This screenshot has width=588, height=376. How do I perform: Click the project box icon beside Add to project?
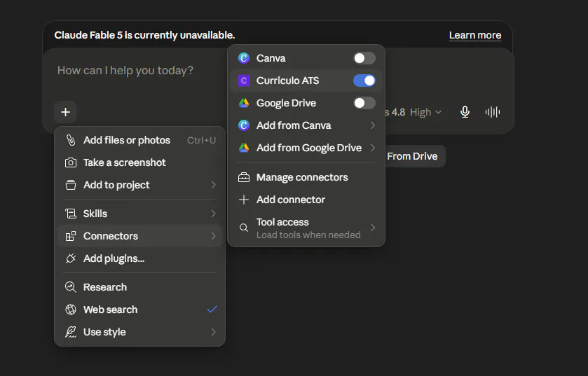(71, 185)
